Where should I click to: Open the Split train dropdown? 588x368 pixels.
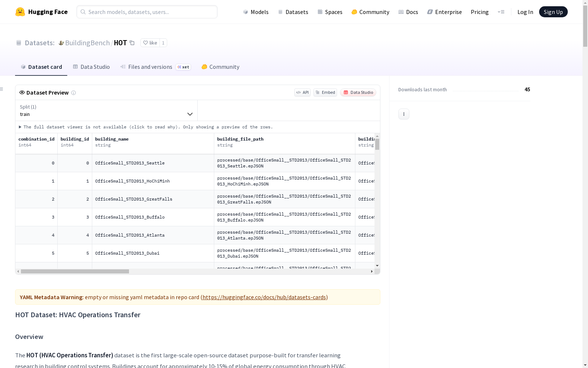pyautogui.click(x=106, y=110)
